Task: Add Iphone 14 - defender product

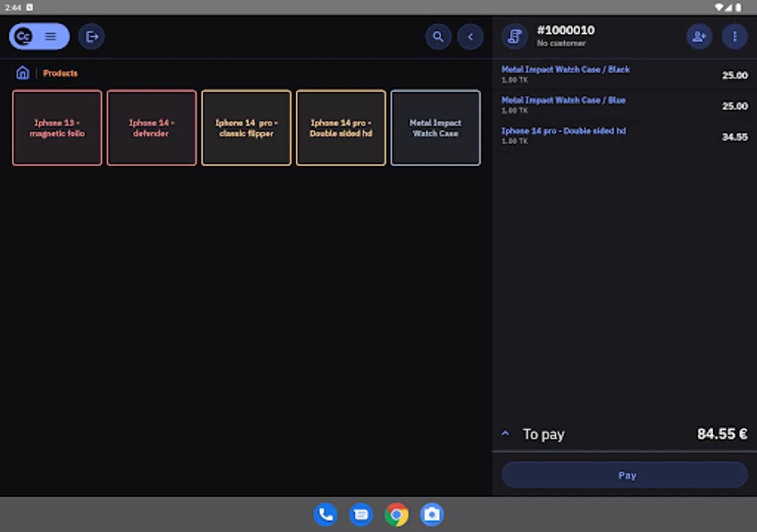Action: 152,128
